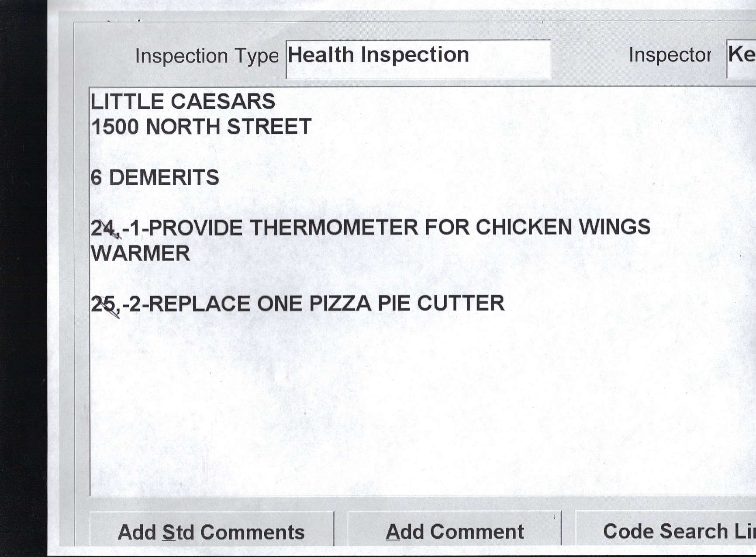Click the Inspection Type field showing Health Inspection

click(418, 59)
